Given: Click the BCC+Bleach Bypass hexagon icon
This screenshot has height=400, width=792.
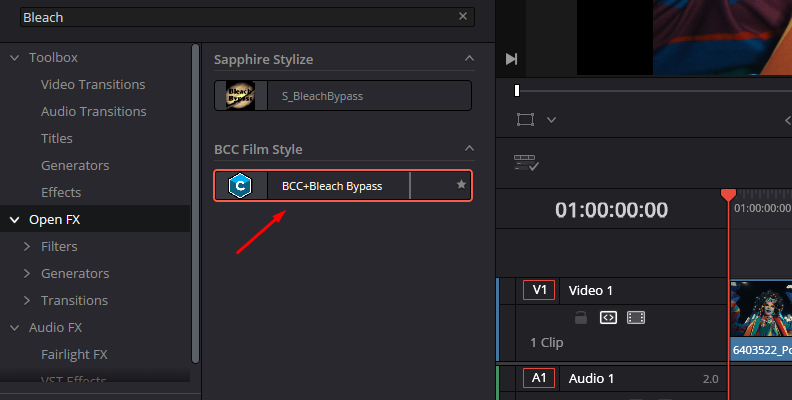Looking at the screenshot, I should [x=240, y=185].
